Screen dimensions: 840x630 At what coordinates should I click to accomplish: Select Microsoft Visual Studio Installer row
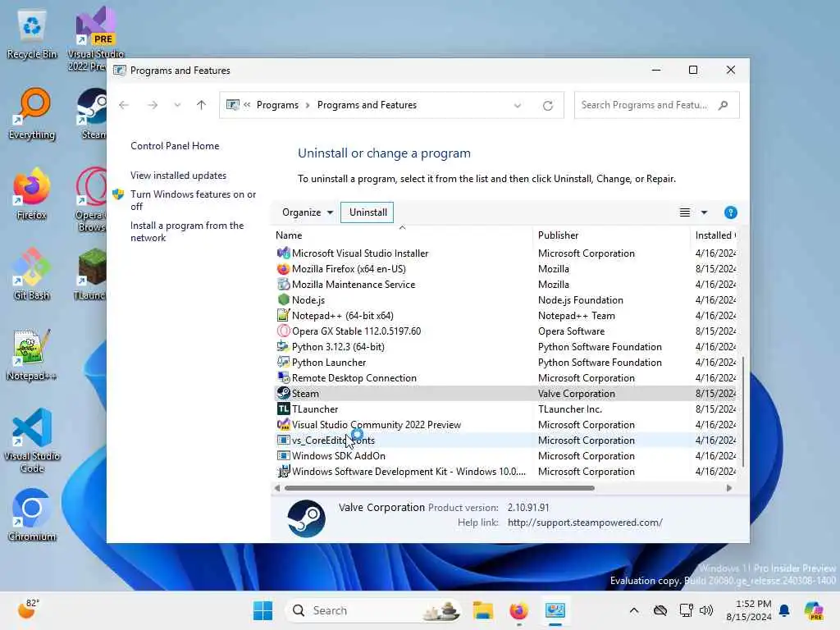point(504,253)
